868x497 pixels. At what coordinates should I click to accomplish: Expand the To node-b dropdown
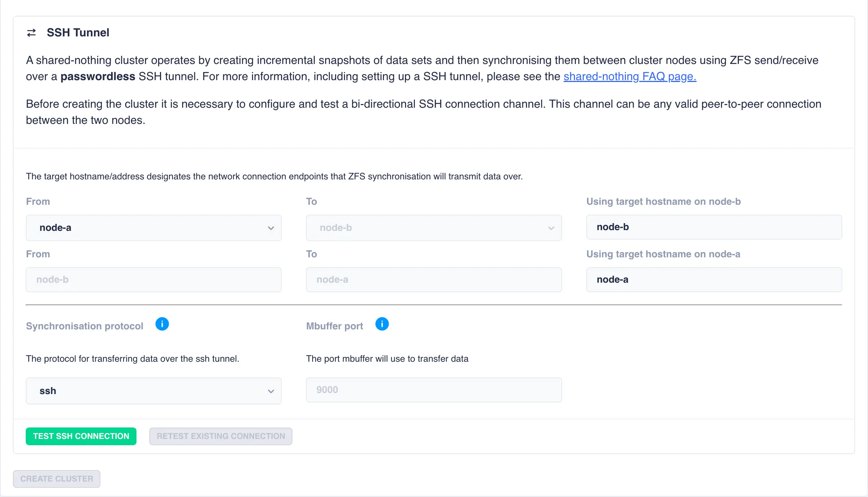click(x=434, y=228)
